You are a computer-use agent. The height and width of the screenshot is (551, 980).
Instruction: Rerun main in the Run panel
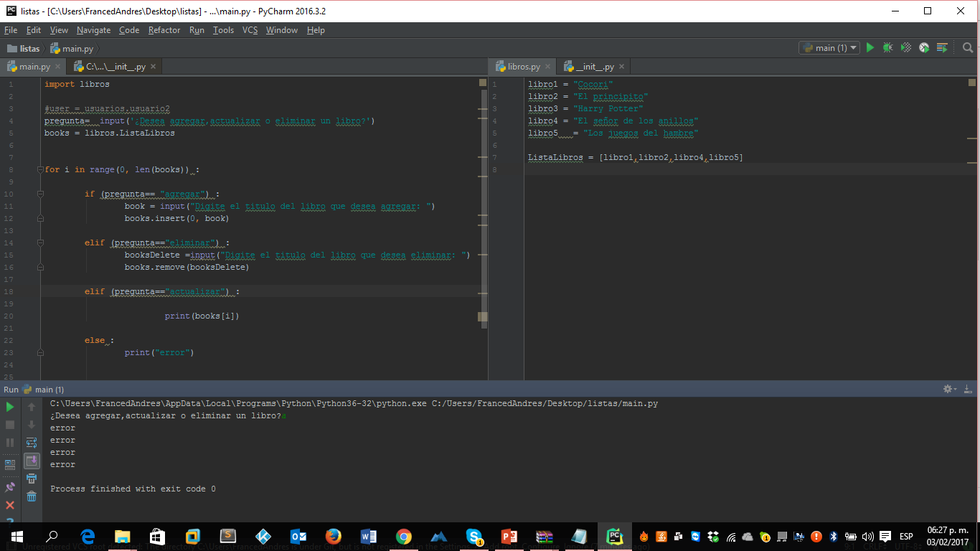[10, 407]
